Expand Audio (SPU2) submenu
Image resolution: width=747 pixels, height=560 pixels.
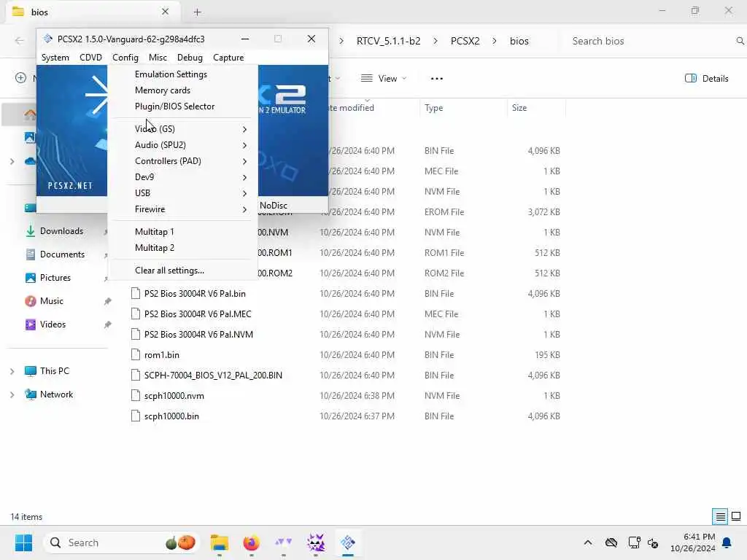point(183,145)
